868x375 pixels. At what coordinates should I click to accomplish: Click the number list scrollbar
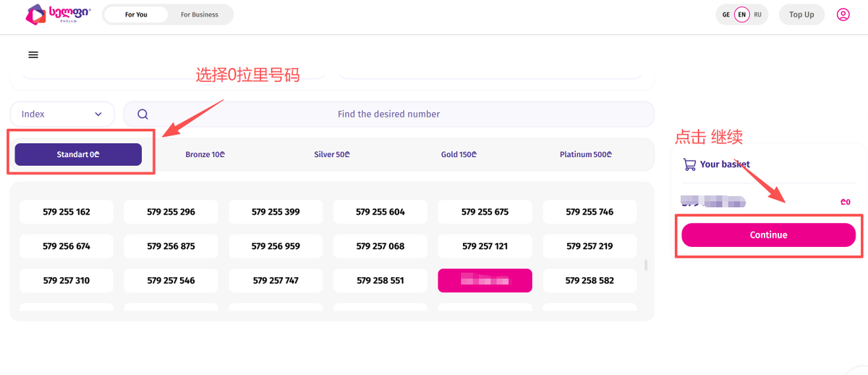pyautogui.click(x=646, y=265)
